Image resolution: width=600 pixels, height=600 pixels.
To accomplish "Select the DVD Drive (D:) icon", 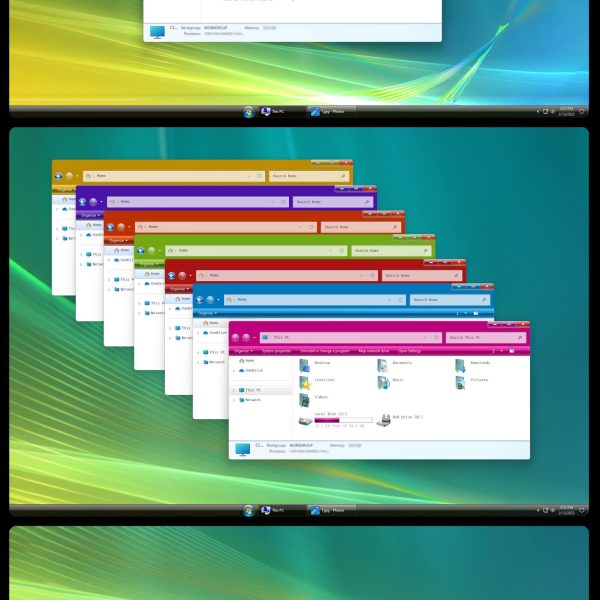I will pyautogui.click(x=383, y=420).
